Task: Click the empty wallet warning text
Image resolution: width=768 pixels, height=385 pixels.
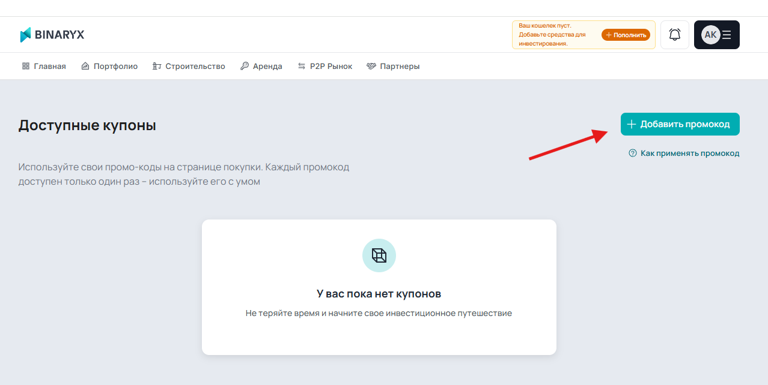Action: tap(552, 35)
